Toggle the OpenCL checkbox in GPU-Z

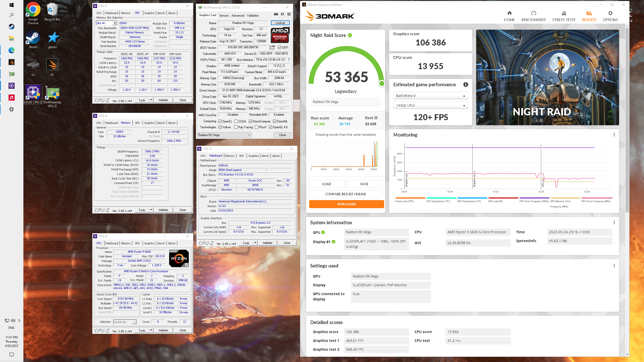point(220,121)
